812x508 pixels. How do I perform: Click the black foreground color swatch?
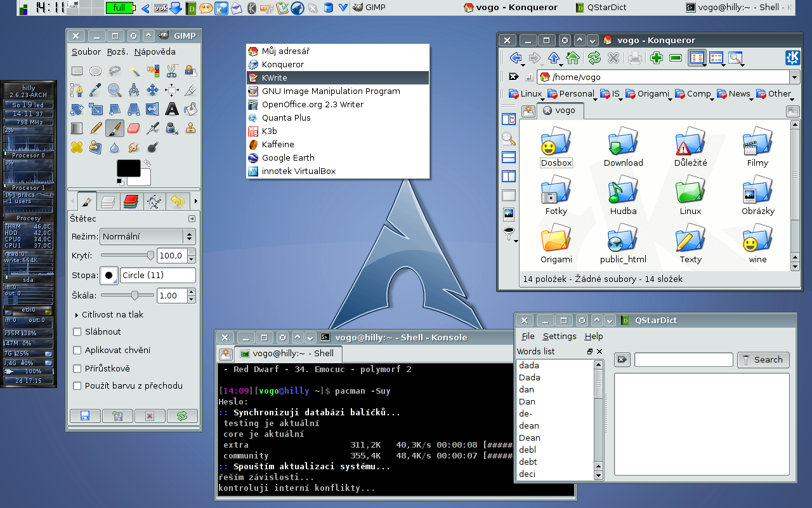coord(128,168)
